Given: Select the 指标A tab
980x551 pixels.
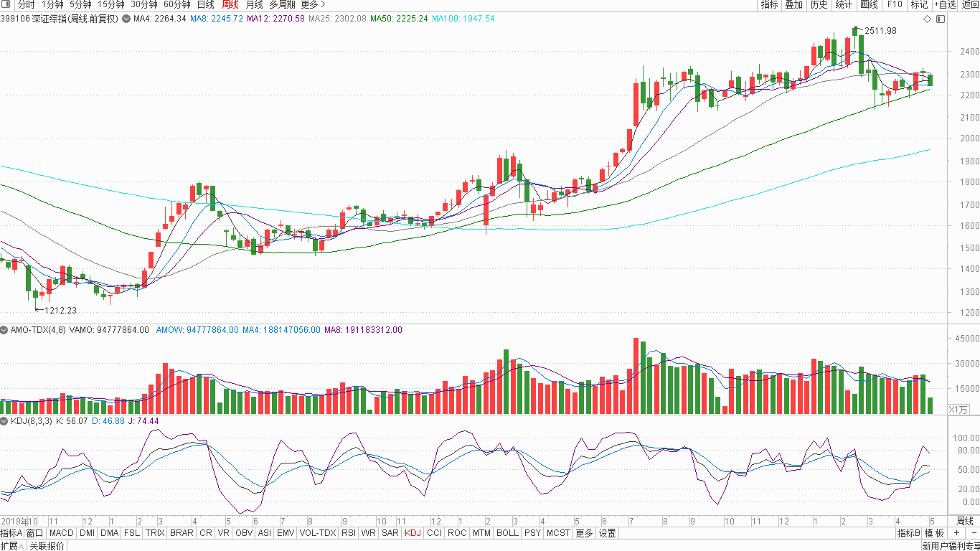Looking at the screenshot, I should click(x=11, y=533).
